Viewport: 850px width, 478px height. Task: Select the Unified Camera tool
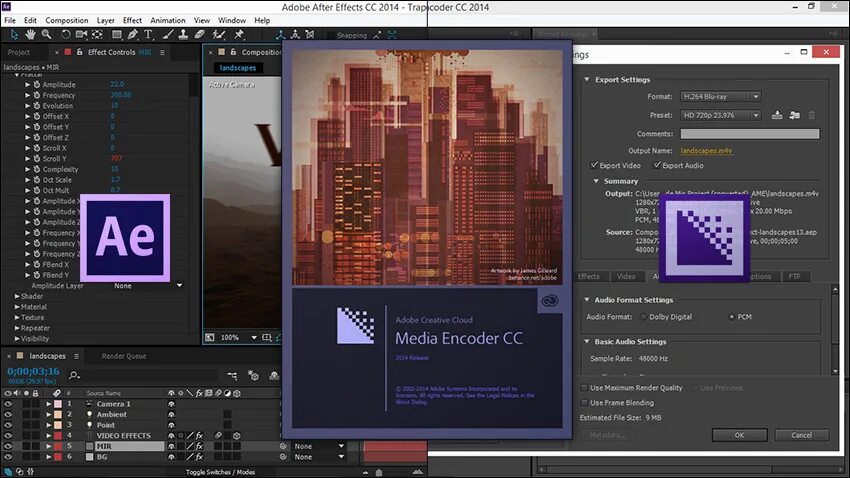81,35
